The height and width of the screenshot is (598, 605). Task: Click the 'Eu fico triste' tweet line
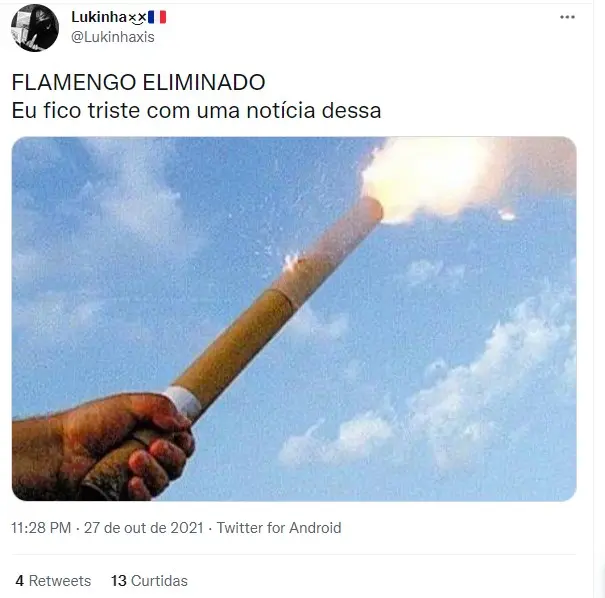[196, 111]
